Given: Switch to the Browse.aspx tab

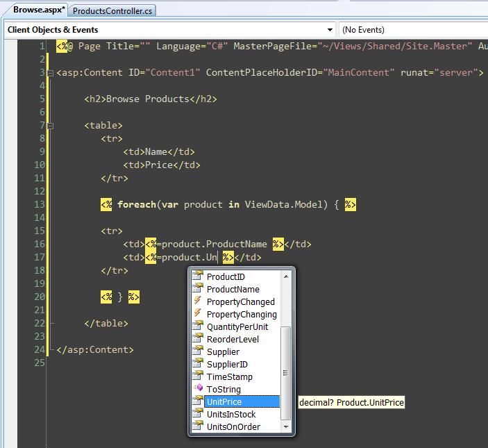Looking at the screenshot, I should [39, 10].
